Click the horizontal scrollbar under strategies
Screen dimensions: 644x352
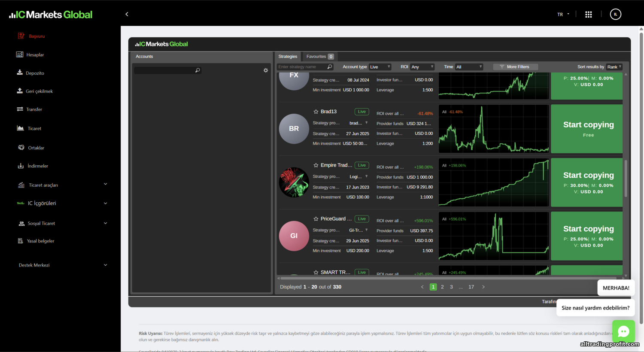pyautogui.click(x=429, y=278)
